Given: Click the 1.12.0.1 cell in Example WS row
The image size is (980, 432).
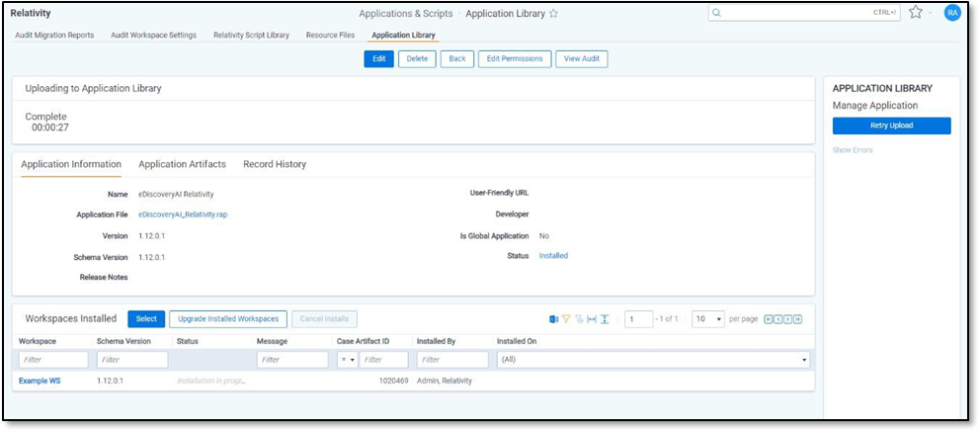Looking at the screenshot, I should click(x=110, y=381).
